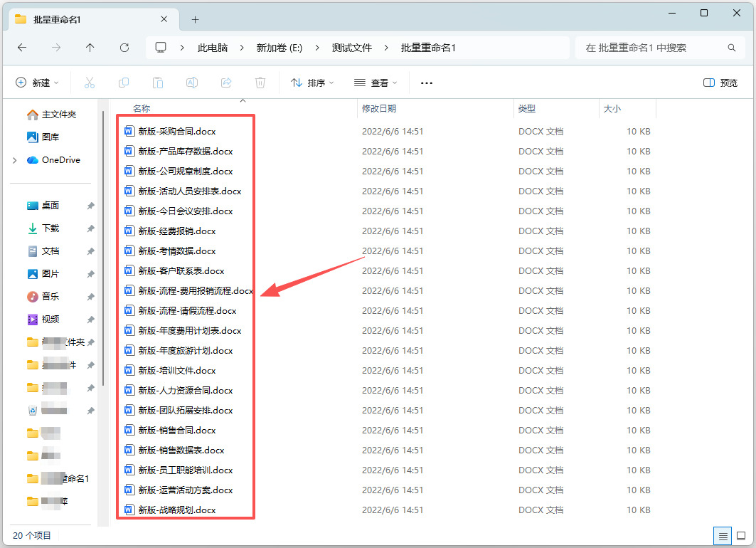Open the 查看 view dropdown
Screen dimensions: 756x548
[376, 83]
